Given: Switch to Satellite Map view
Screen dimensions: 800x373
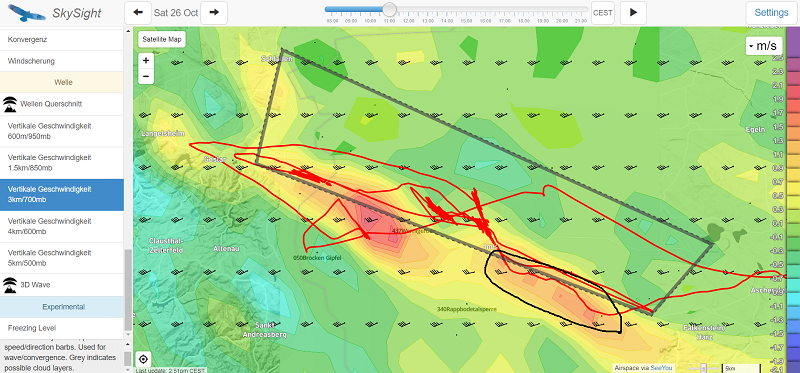Looking at the screenshot, I should coord(162,39).
